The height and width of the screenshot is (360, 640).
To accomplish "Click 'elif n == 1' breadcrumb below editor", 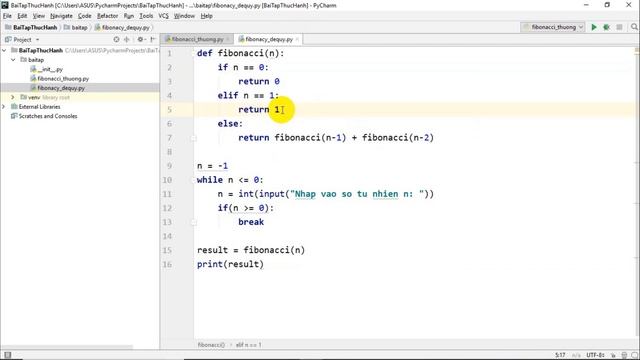I will (x=248, y=345).
